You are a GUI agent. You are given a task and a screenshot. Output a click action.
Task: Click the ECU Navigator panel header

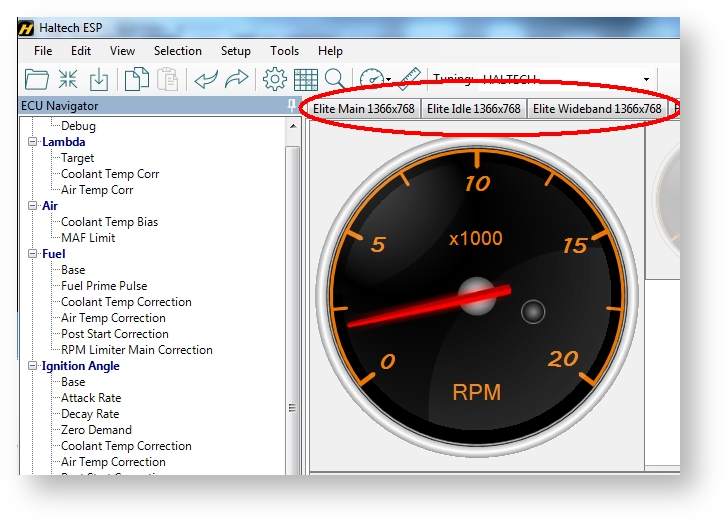pos(158,106)
